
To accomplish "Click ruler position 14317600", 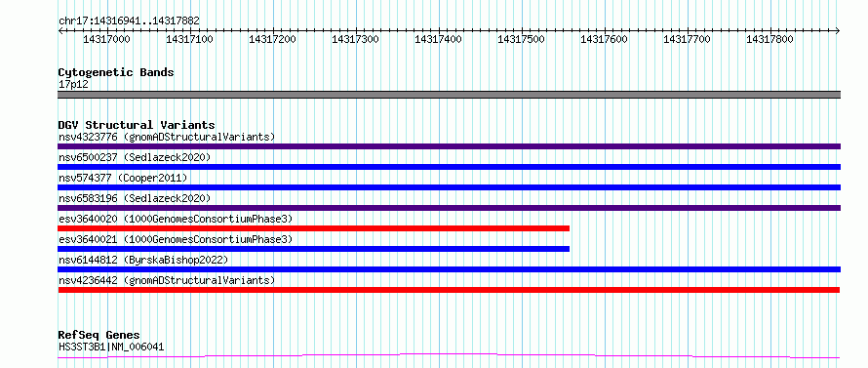I will (605, 39).
